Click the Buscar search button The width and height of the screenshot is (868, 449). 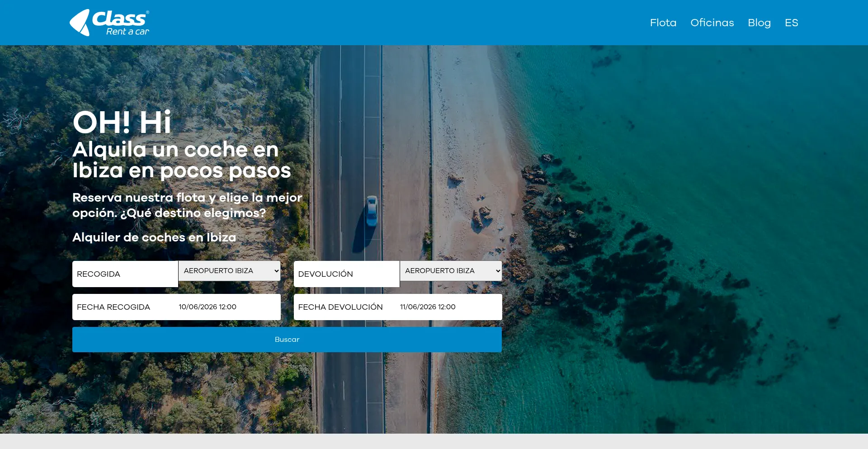[x=287, y=340]
